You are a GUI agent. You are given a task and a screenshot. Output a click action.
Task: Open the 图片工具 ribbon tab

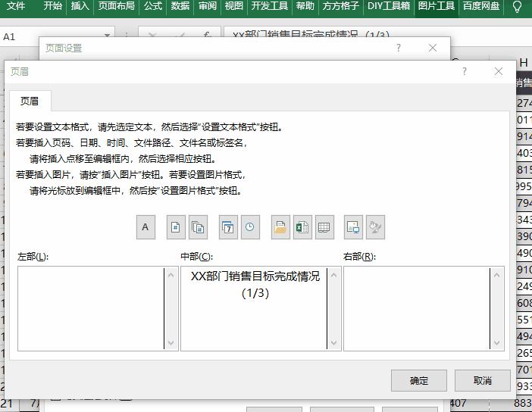pyautogui.click(x=437, y=6)
